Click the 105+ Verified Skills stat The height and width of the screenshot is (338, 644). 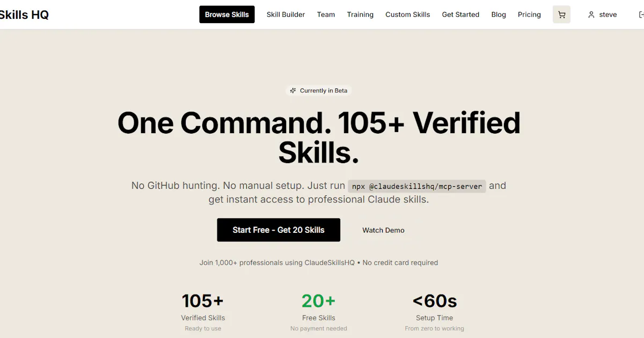[x=203, y=312]
